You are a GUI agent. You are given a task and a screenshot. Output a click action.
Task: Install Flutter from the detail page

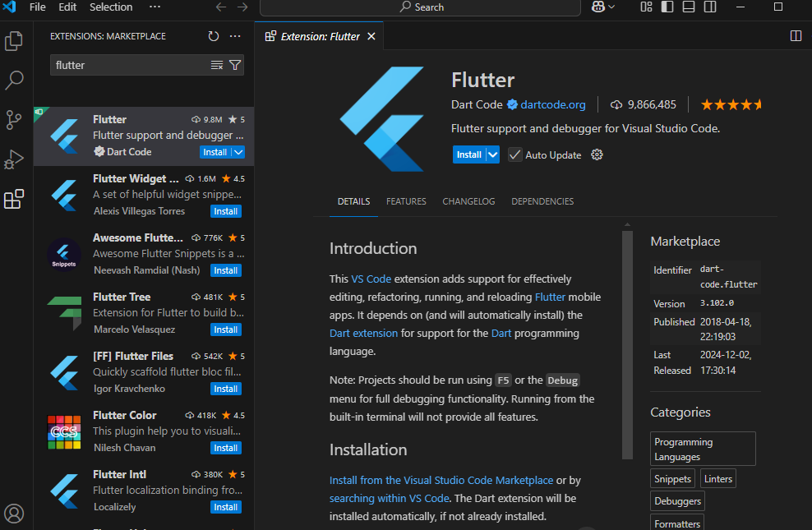468,154
